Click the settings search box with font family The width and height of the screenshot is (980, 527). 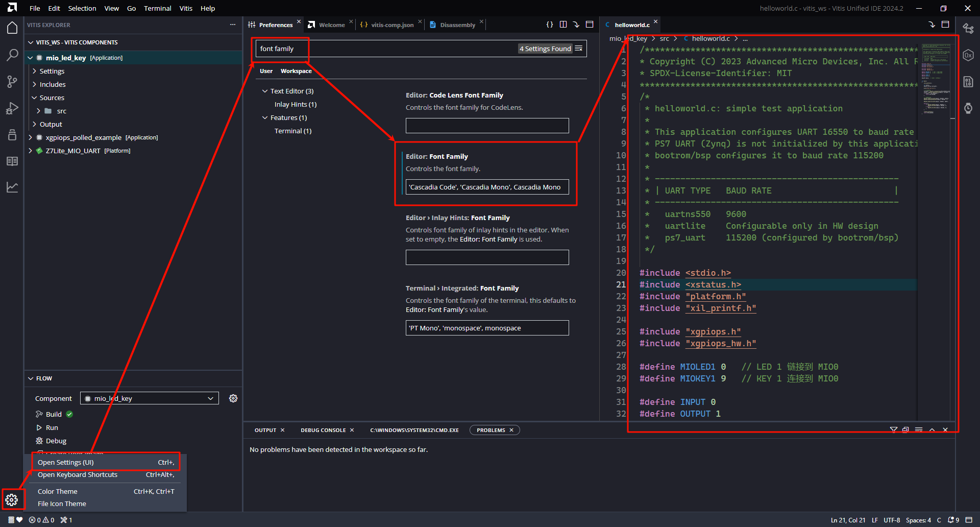coord(421,49)
